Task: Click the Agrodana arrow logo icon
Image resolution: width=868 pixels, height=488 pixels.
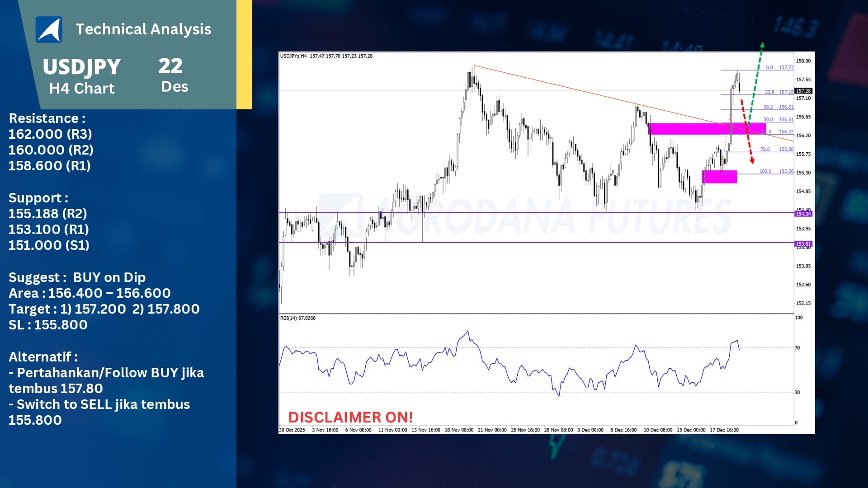Action: (x=49, y=30)
